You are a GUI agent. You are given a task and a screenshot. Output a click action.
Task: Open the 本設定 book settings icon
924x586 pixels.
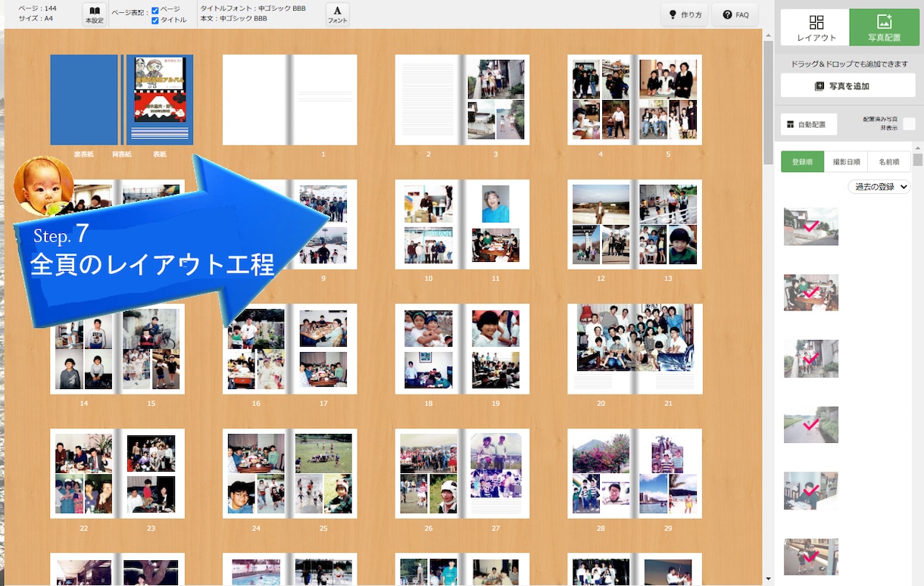(95, 14)
